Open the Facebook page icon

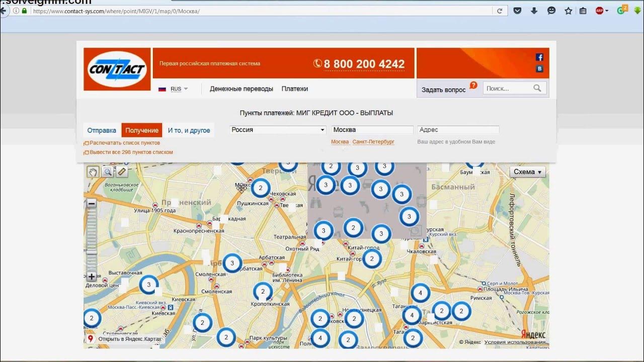tap(539, 57)
